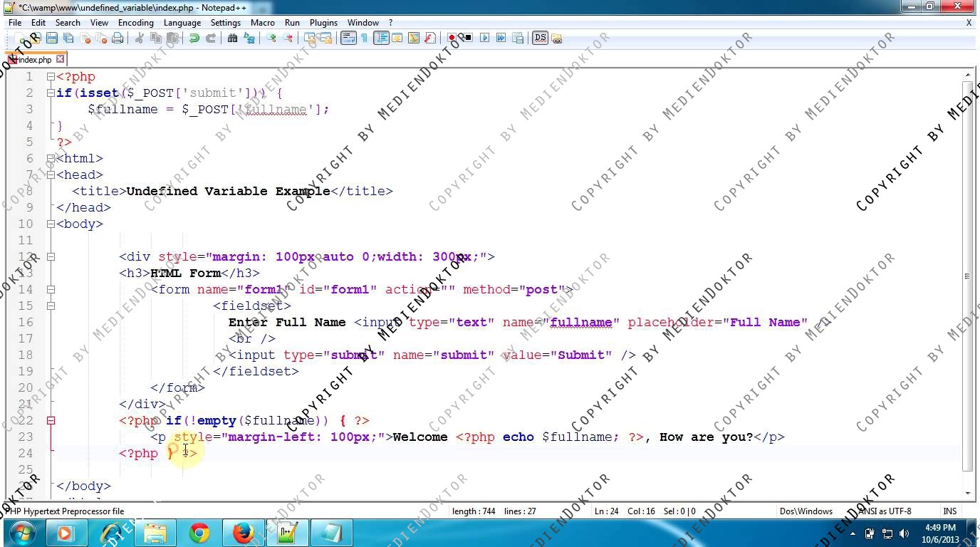Toggle word wrap in the toolbar
980x547 pixels.
pyautogui.click(x=348, y=38)
